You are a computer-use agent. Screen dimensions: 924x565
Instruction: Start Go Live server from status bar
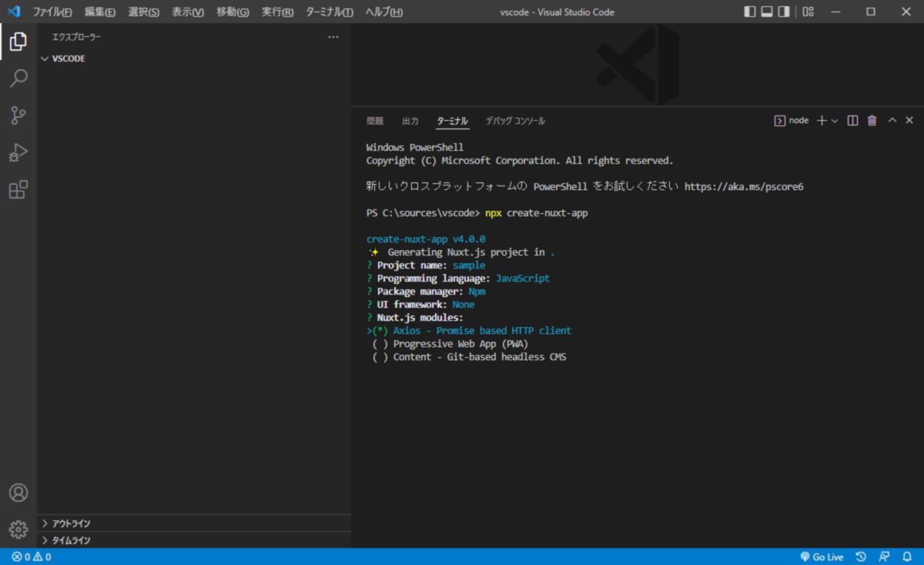tap(822, 557)
